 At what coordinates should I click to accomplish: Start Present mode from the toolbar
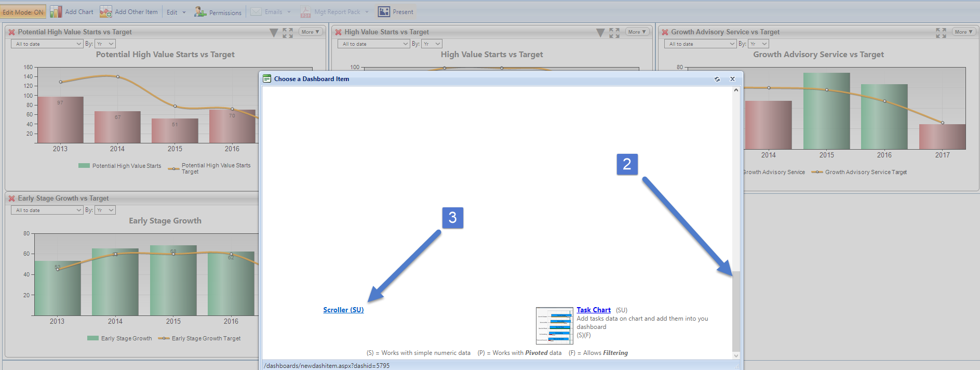tap(396, 12)
